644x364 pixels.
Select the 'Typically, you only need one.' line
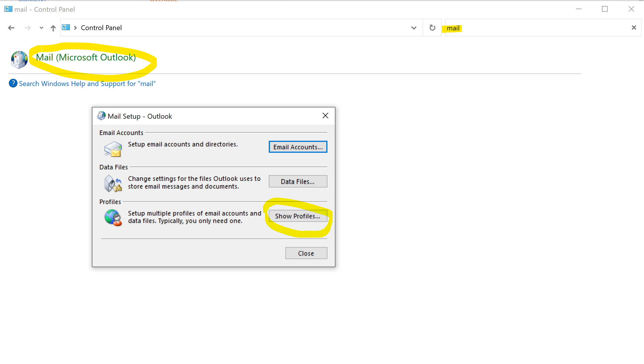click(x=200, y=221)
